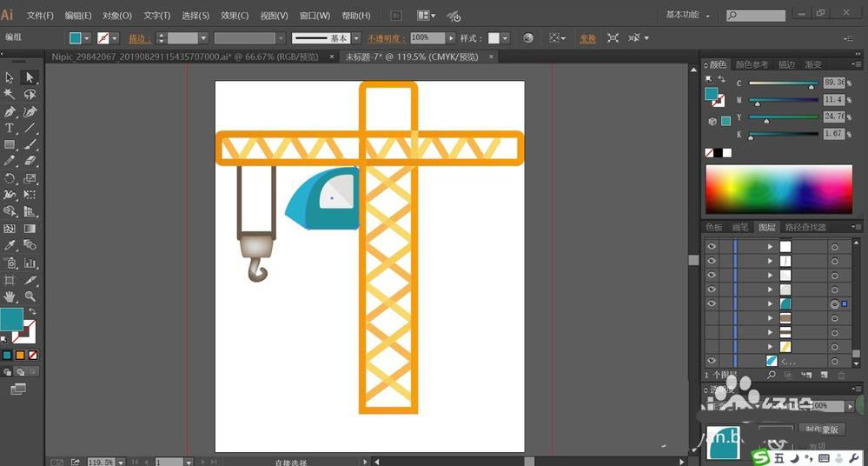Hide the top white sublayer
This screenshot has width=868, height=466.
(x=712, y=246)
